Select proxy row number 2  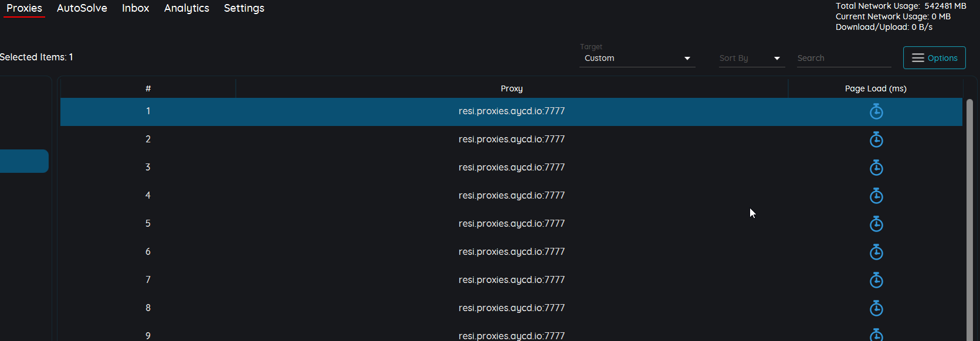(511, 139)
